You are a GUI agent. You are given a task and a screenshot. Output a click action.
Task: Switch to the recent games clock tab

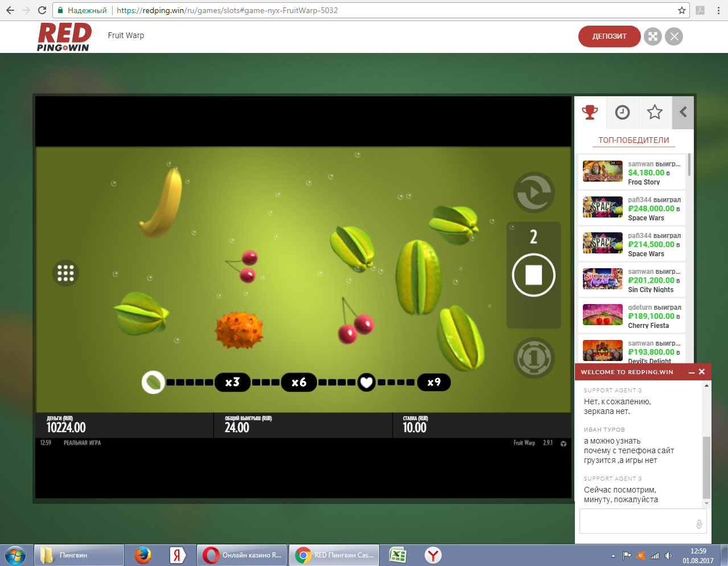pyautogui.click(x=623, y=112)
